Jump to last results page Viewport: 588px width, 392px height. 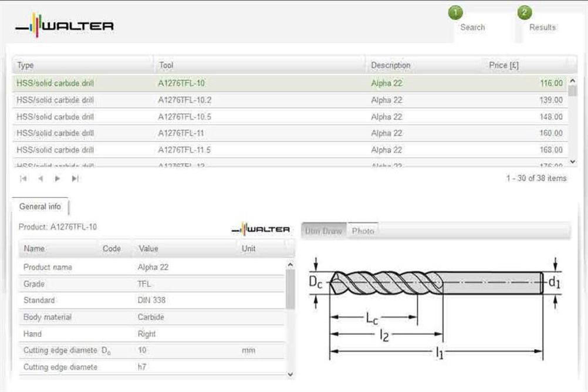75,178
